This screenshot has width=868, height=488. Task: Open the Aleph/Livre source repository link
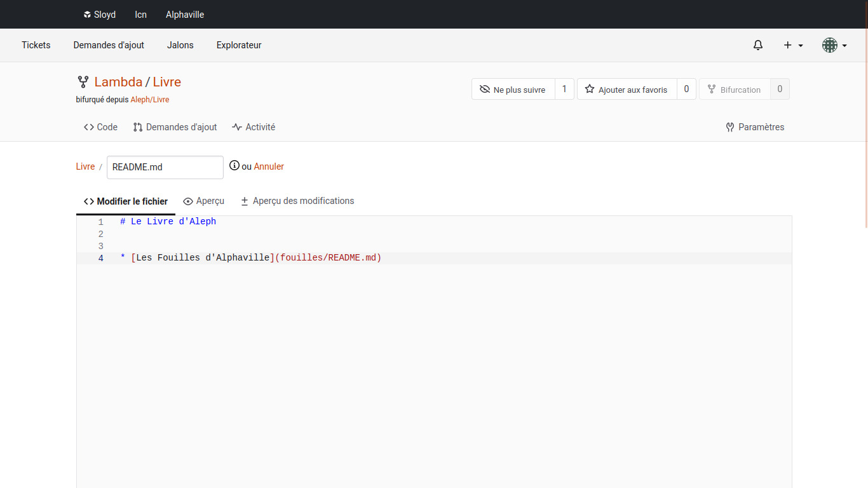coord(150,100)
